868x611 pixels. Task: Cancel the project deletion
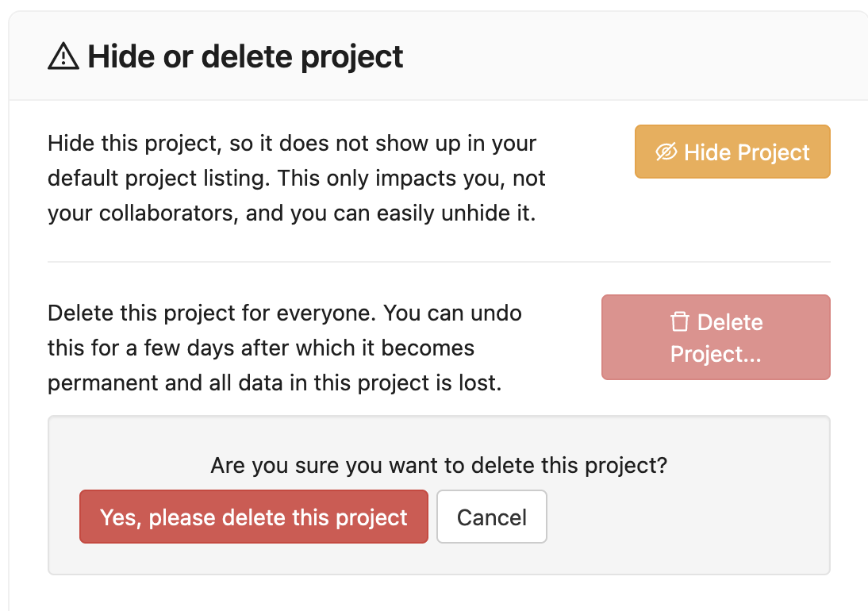point(491,517)
